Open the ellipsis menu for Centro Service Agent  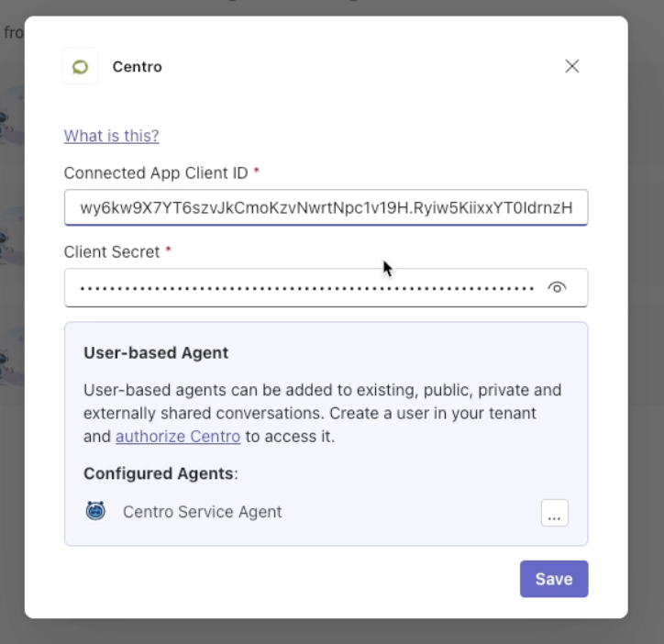pos(554,513)
